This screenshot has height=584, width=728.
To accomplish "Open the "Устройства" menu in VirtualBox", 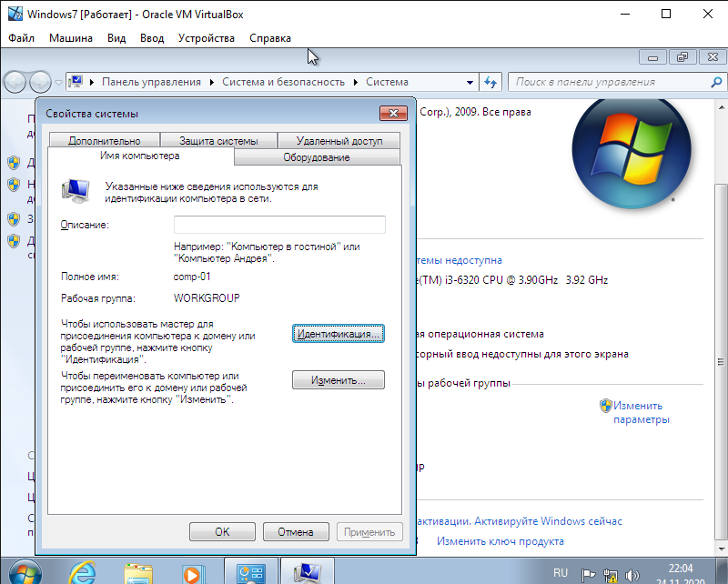I will (207, 38).
